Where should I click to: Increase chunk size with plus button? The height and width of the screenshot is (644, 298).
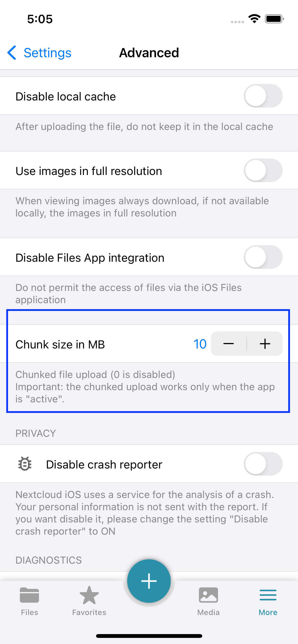pyautogui.click(x=265, y=344)
